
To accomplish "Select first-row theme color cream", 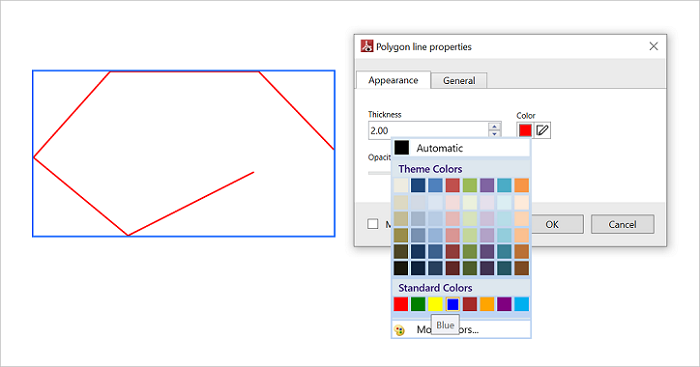I will tap(401, 185).
